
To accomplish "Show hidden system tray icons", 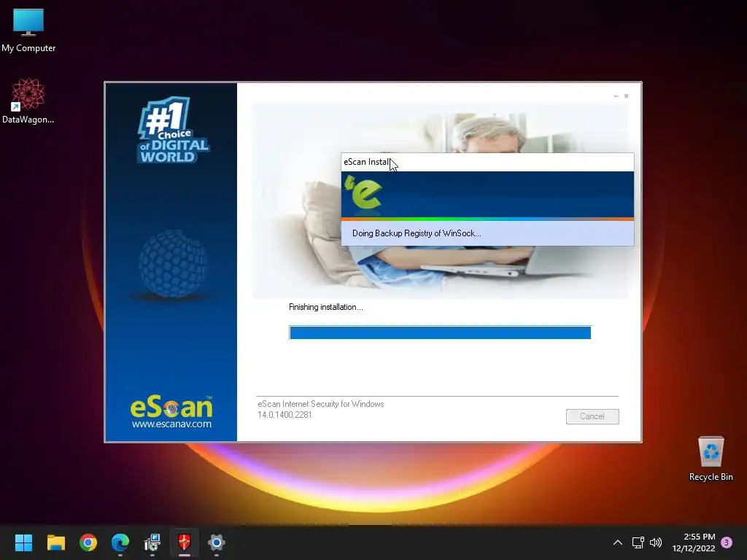I will (617, 542).
